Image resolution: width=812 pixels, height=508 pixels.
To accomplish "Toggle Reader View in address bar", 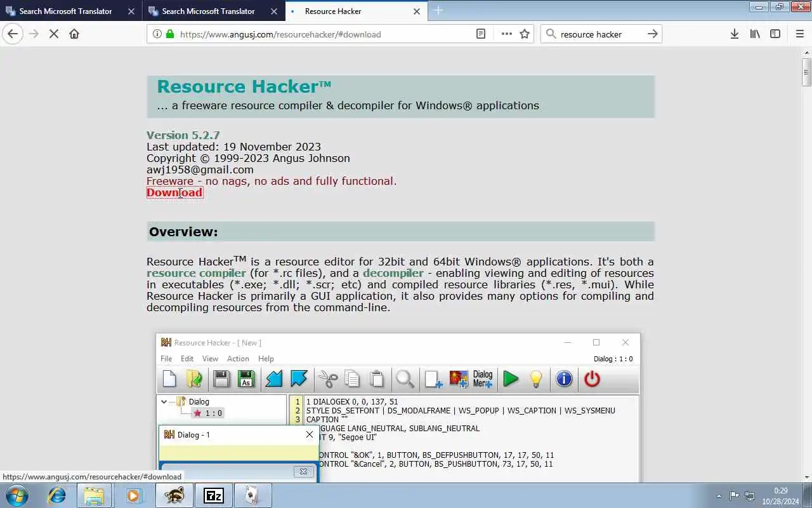I will click(481, 34).
